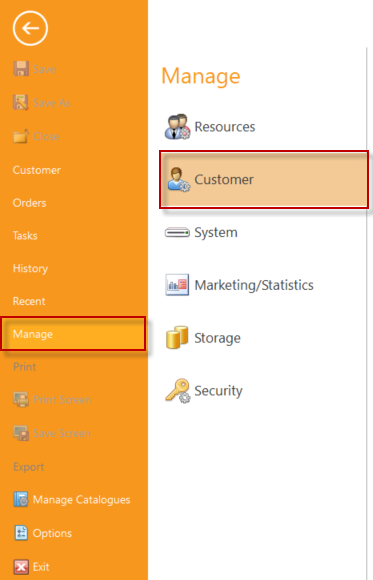Click the Exit label
The width and height of the screenshot is (373, 580).
(41, 567)
